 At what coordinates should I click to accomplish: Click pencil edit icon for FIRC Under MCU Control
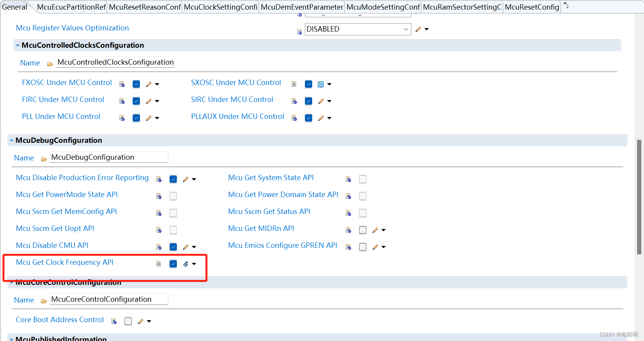pyautogui.click(x=149, y=101)
